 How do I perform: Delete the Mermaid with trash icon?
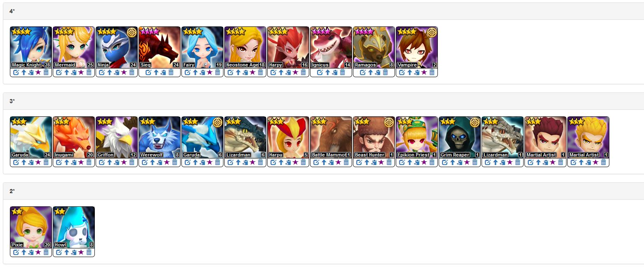(89, 73)
